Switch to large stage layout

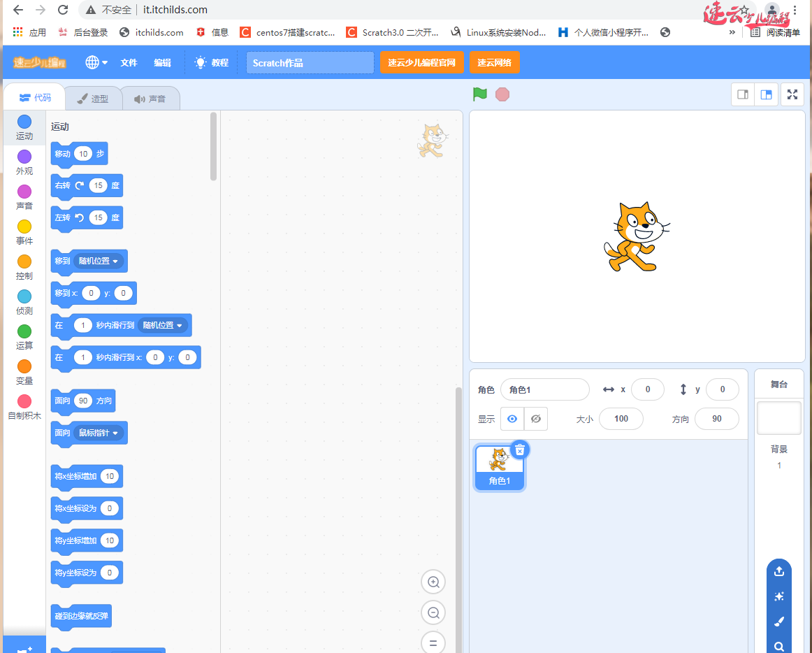coord(767,94)
